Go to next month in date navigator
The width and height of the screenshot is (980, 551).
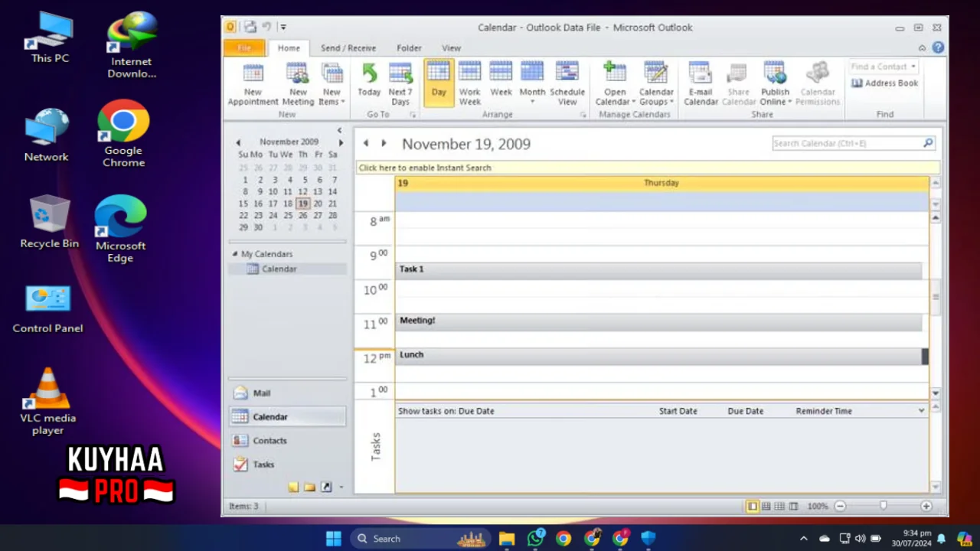(x=341, y=142)
